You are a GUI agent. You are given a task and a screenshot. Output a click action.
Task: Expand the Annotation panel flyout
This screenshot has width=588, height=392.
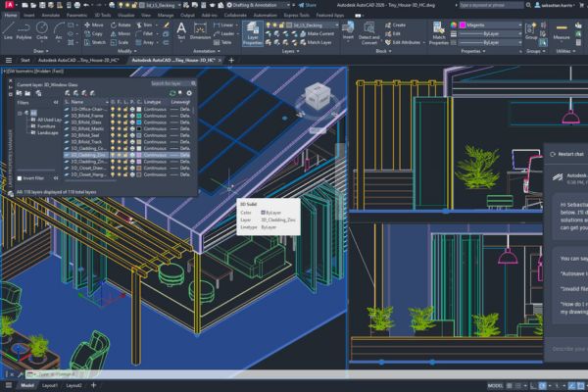tap(207, 51)
